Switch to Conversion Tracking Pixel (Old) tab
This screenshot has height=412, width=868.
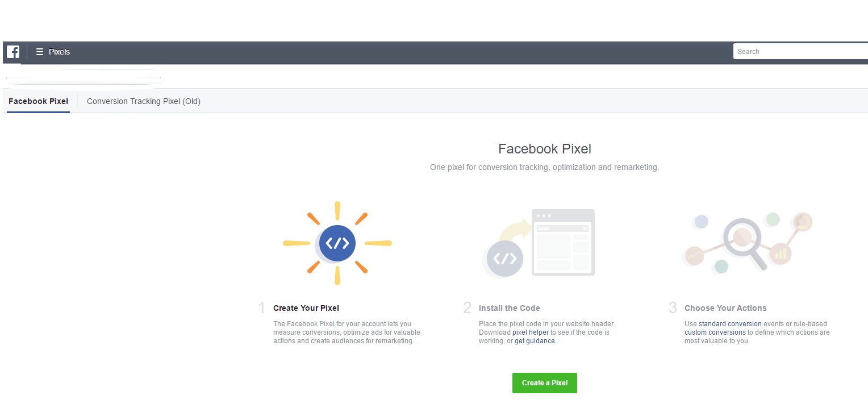pos(144,101)
